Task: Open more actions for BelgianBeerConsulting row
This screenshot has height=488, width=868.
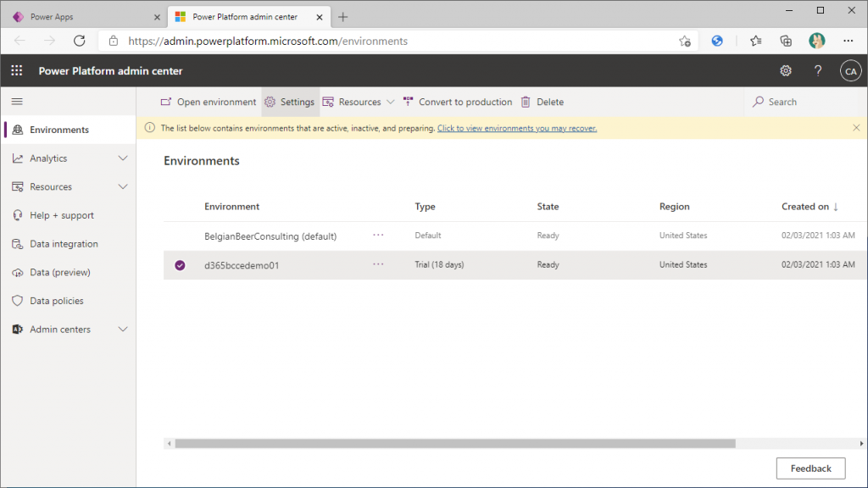Action: point(378,236)
